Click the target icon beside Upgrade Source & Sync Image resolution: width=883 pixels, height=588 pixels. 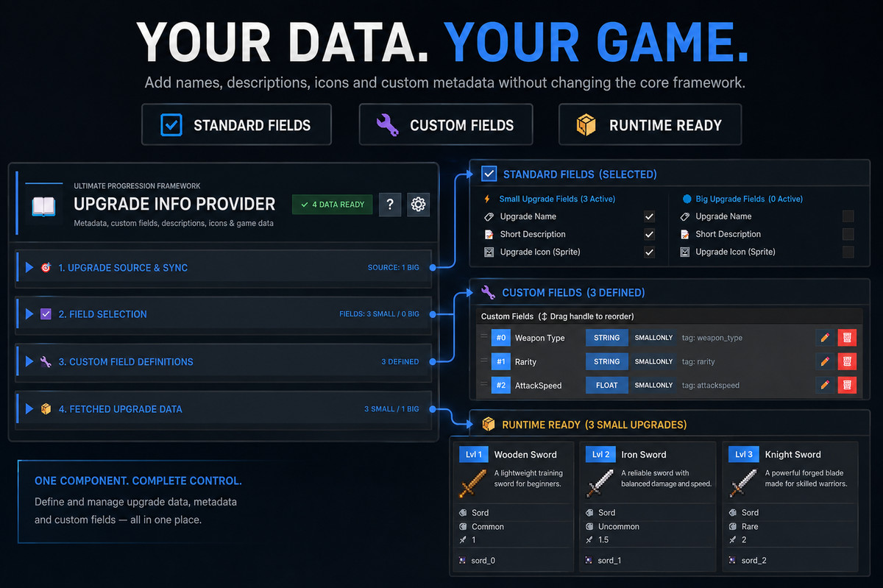46,268
